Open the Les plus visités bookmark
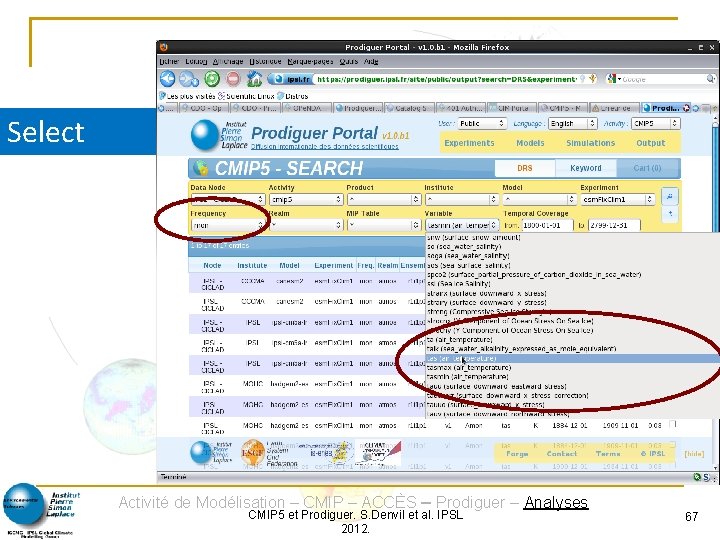The height and width of the screenshot is (540, 720). click(187, 96)
